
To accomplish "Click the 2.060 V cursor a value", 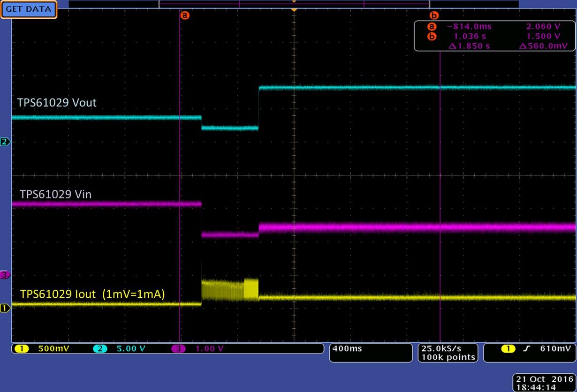I will pyautogui.click(x=543, y=27).
